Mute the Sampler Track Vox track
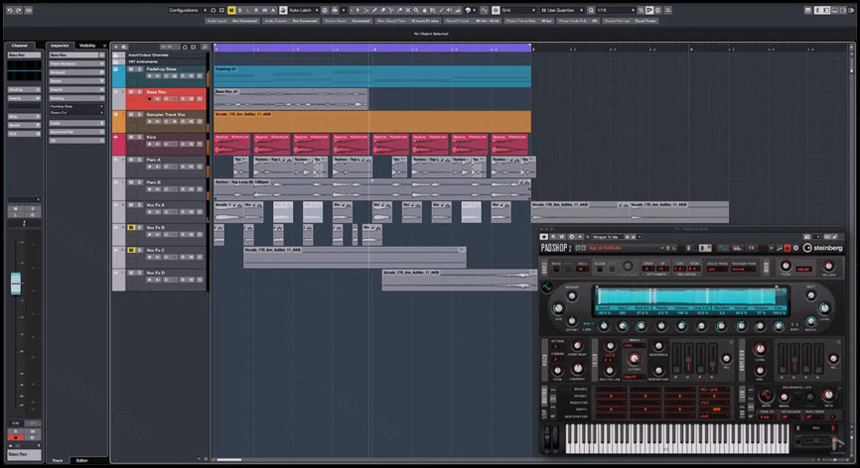Screen dimensions: 860x468 (x=131, y=114)
